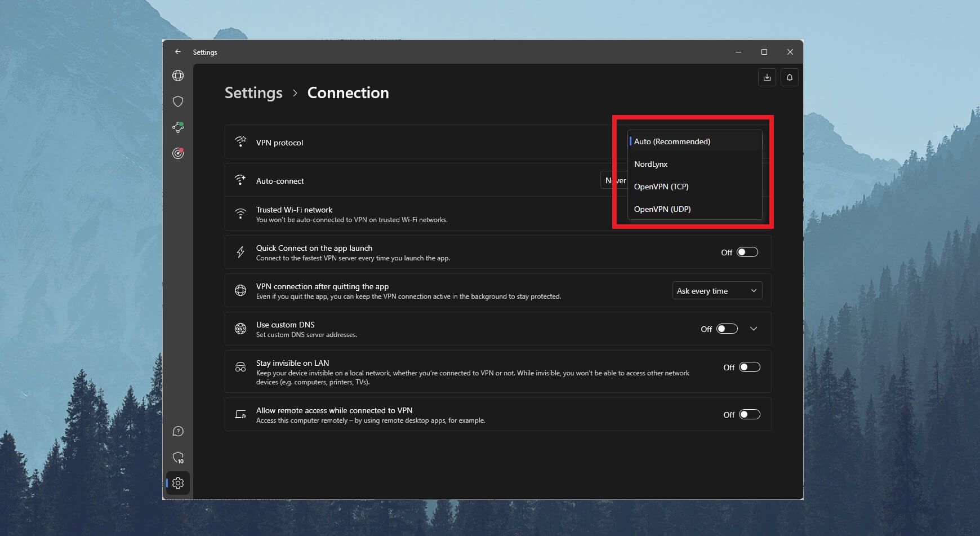Click the VPN protocol label
Image resolution: width=980 pixels, height=536 pixels.
279,143
